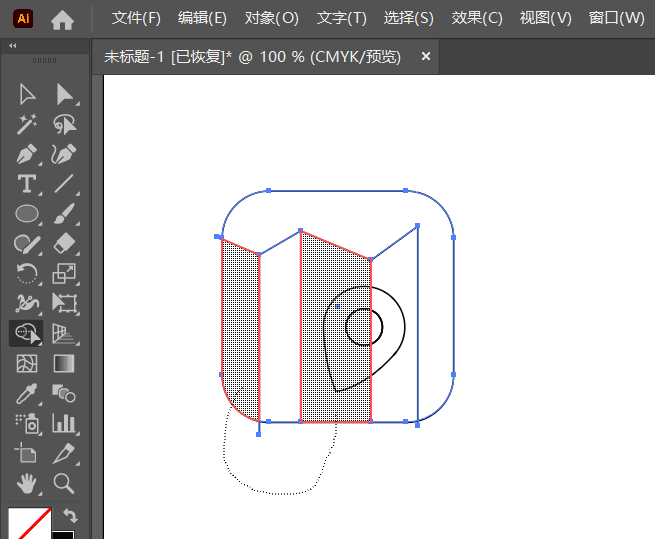Open the 效果(C) menu

(477, 18)
